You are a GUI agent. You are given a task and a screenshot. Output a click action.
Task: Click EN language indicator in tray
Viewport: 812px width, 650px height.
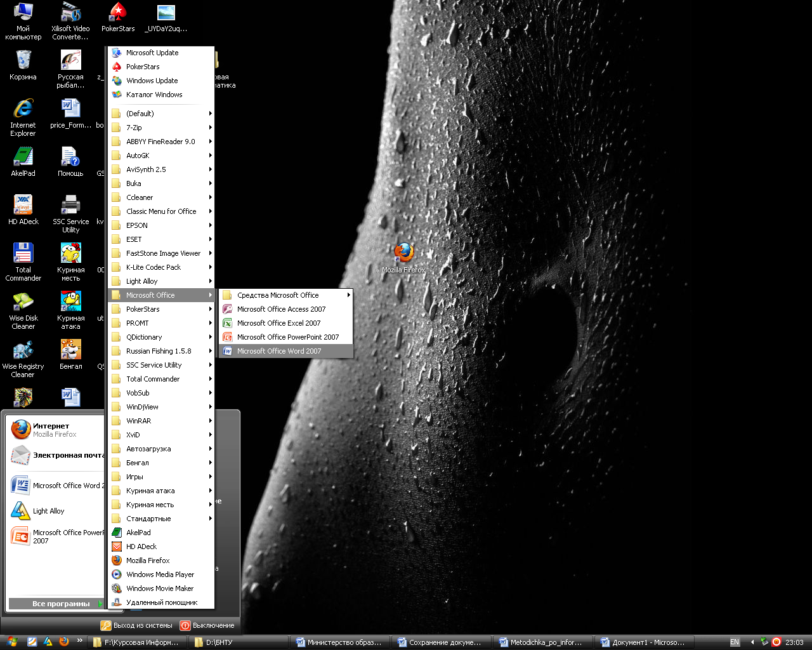[x=735, y=642]
